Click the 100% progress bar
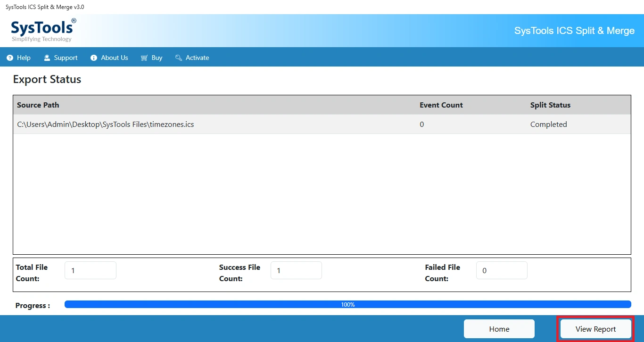The image size is (644, 342). [x=348, y=304]
